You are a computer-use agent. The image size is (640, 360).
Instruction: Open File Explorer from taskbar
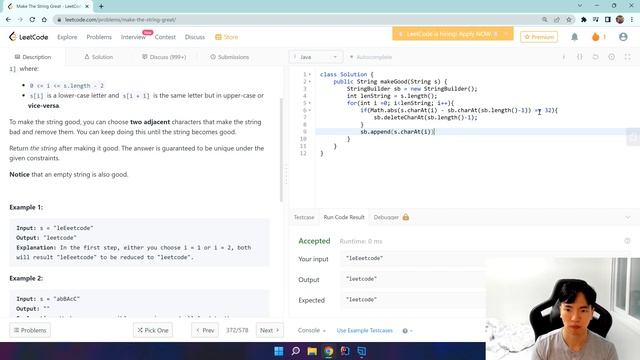coord(312,351)
